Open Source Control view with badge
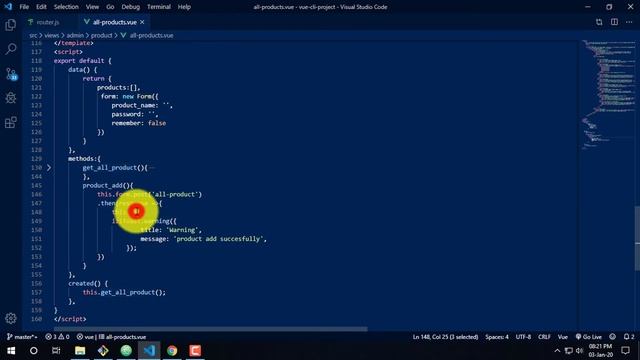 tap(11, 74)
